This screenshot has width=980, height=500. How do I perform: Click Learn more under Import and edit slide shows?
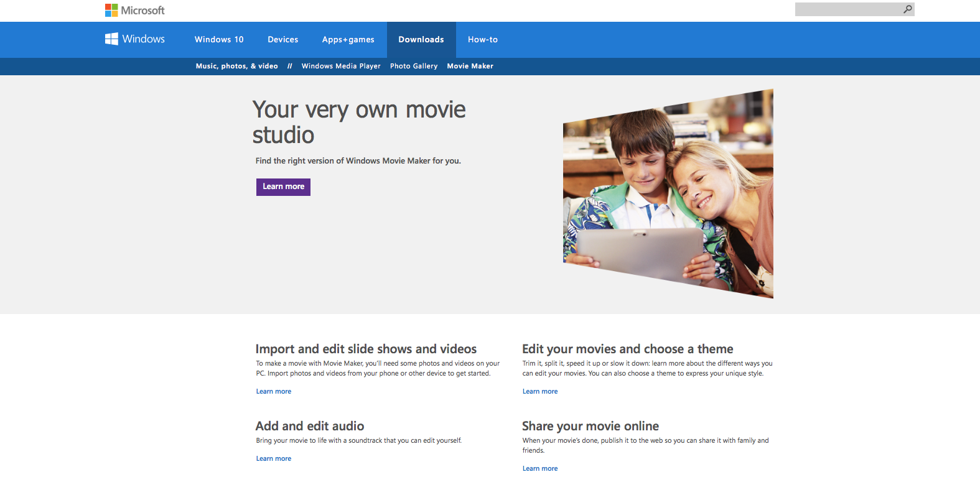[x=274, y=392]
